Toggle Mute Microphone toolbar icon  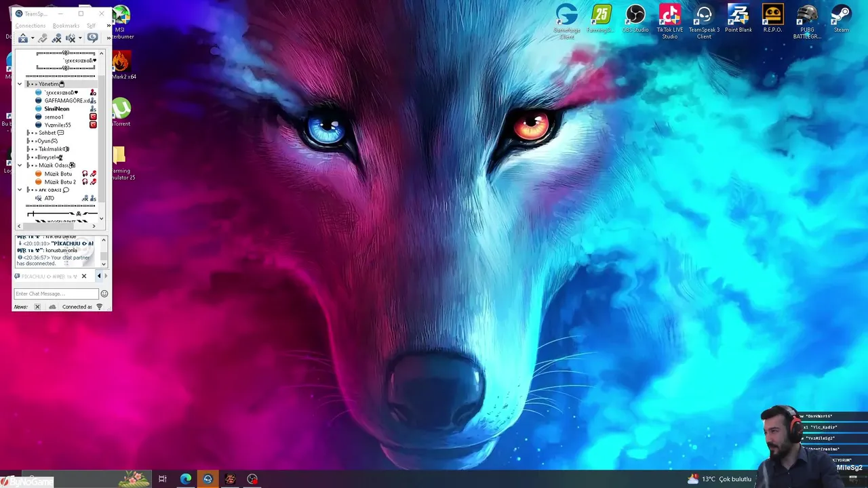tap(57, 38)
